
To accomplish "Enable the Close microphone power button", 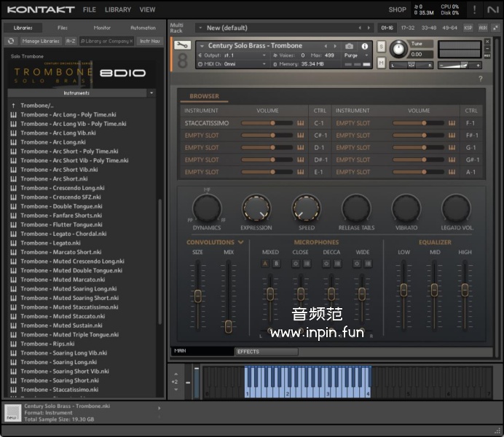I will (296, 263).
